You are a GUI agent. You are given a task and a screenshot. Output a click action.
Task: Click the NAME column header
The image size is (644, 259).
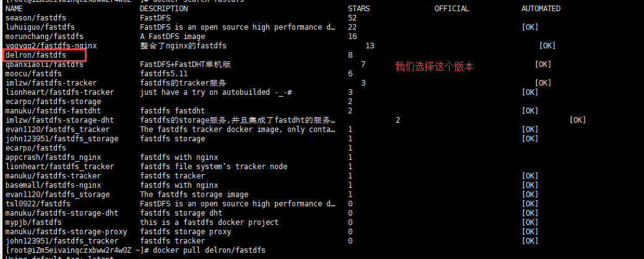[14, 9]
